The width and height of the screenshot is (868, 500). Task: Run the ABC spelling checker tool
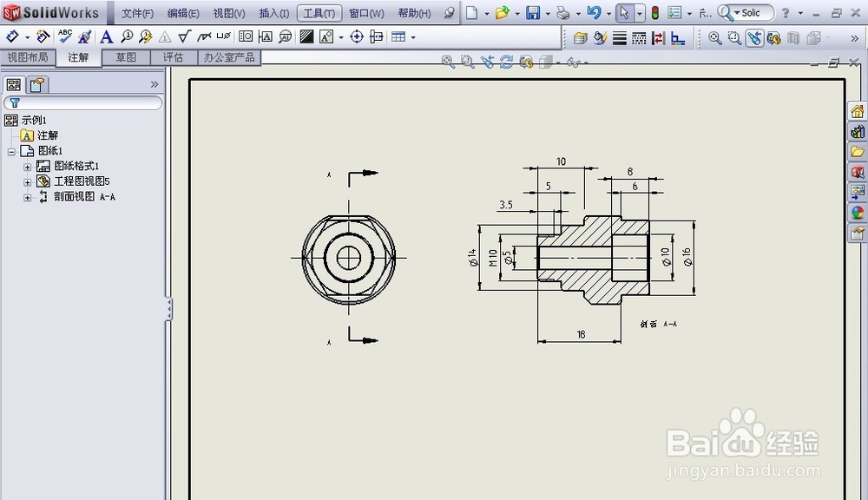(x=65, y=36)
